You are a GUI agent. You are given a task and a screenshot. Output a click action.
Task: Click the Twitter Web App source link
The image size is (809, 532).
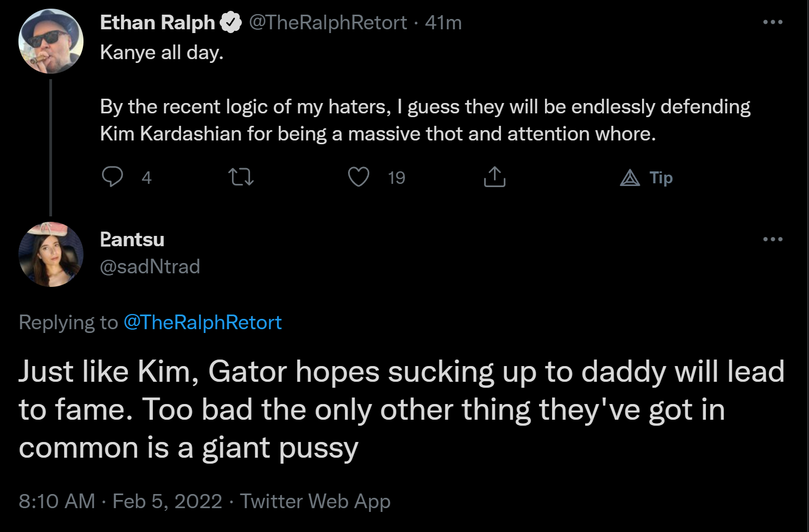click(315, 502)
